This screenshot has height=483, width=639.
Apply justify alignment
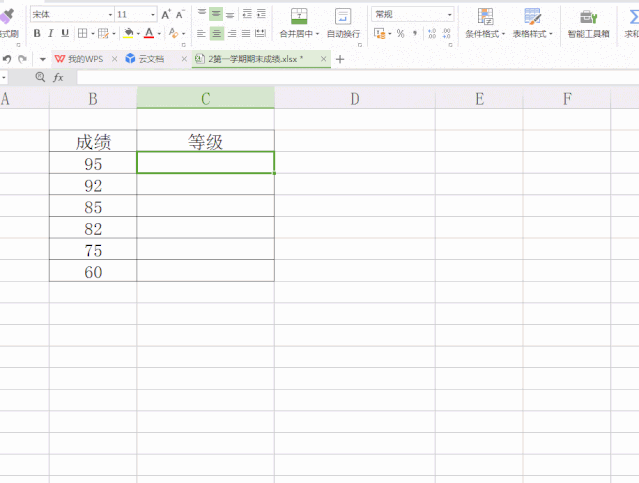tap(246, 33)
